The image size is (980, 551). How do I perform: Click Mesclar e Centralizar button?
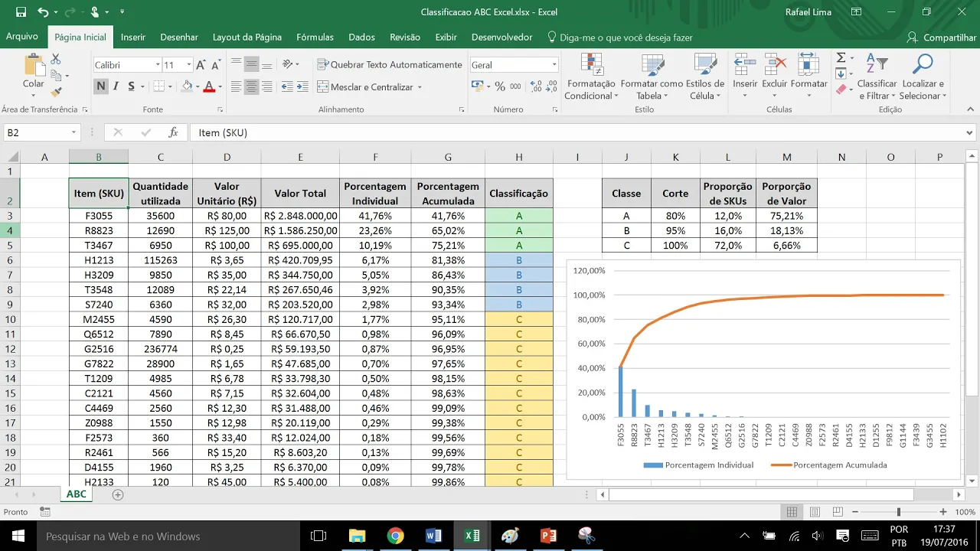coord(365,87)
